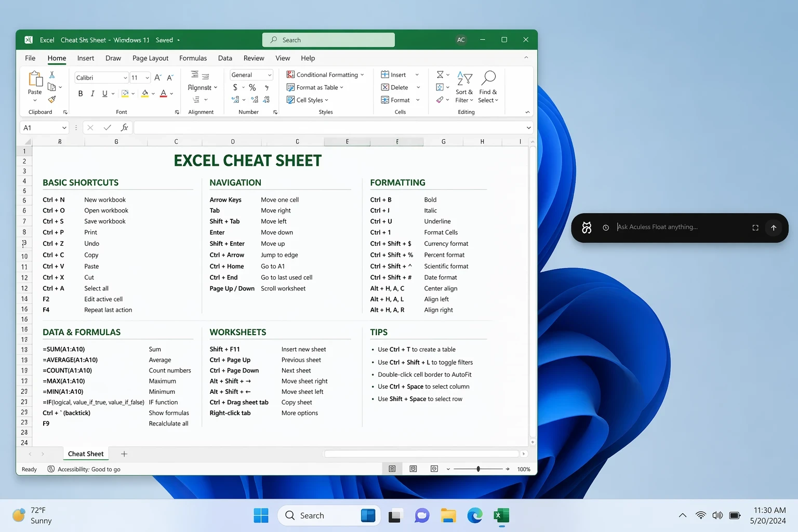Screen dimensions: 798x532
Task: Toggle Underline formatting
Action: click(105, 94)
